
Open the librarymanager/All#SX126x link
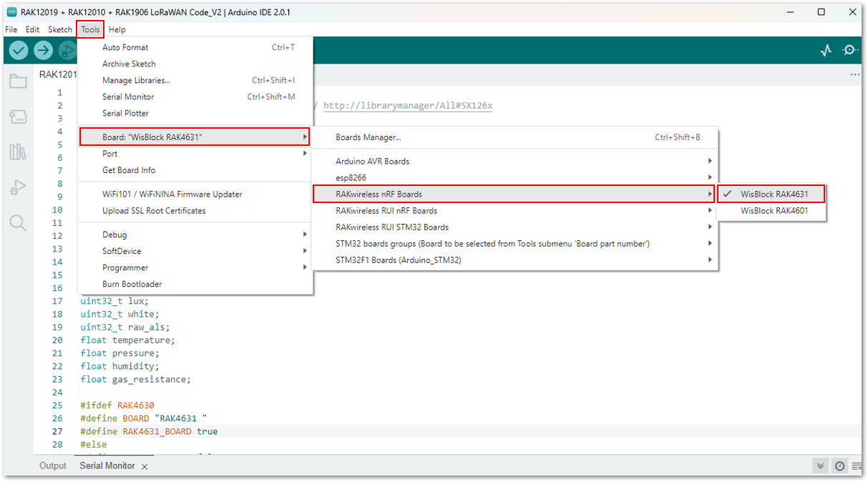click(408, 106)
